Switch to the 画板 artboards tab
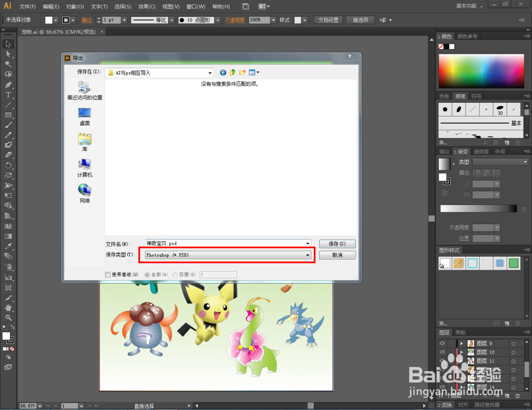The width and height of the screenshot is (532, 410). click(x=460, y=332)
